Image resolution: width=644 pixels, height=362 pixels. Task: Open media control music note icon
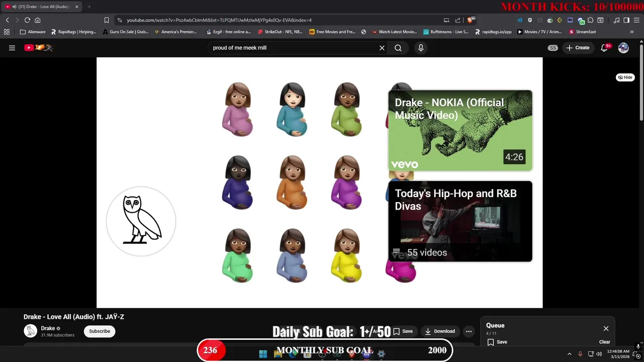pos(616,20)
